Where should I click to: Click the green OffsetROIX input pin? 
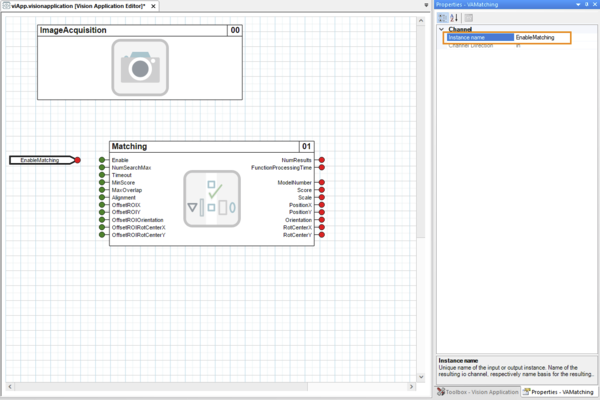102,205
